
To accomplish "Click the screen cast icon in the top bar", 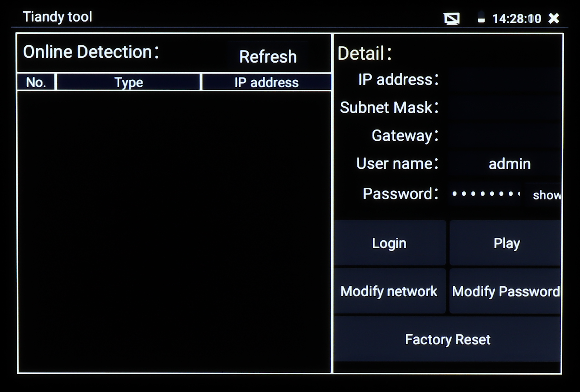I will point(451,19).
